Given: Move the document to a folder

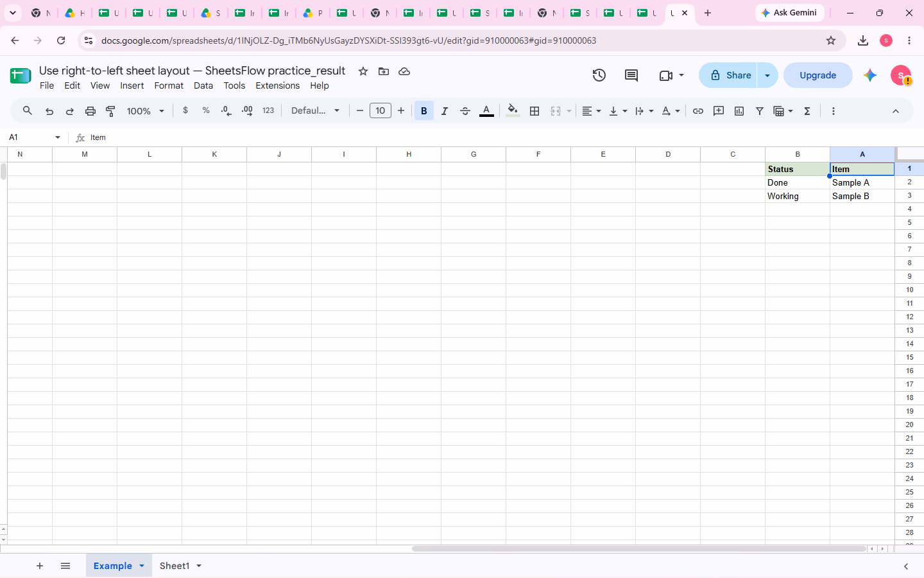Looking at the screenshot, I should click(384, 71).
